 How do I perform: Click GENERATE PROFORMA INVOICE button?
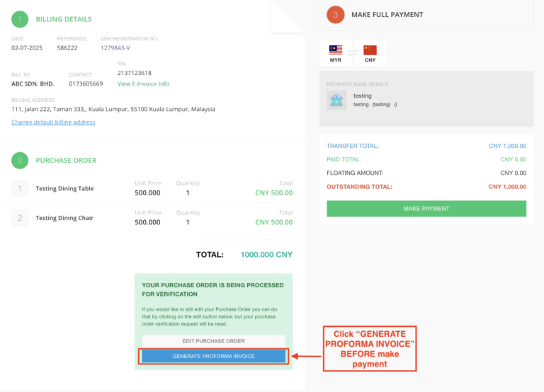[x=214, y=357]
